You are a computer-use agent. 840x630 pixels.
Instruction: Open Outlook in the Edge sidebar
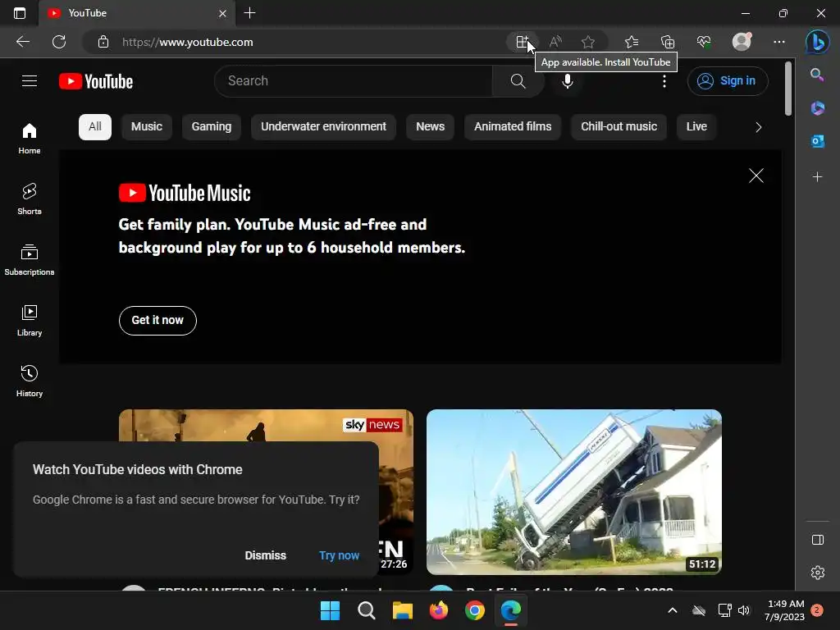point(817,141)
